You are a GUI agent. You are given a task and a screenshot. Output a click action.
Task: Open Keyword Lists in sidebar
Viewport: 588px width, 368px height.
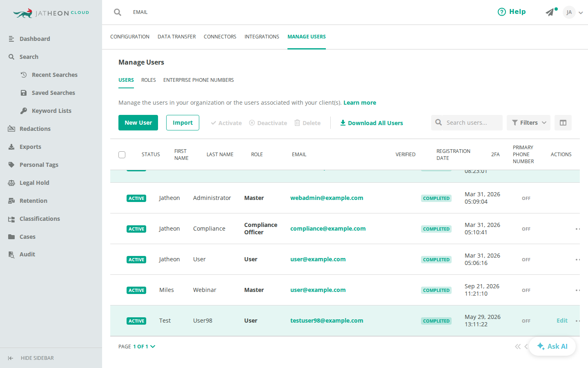tap(51, 111)
